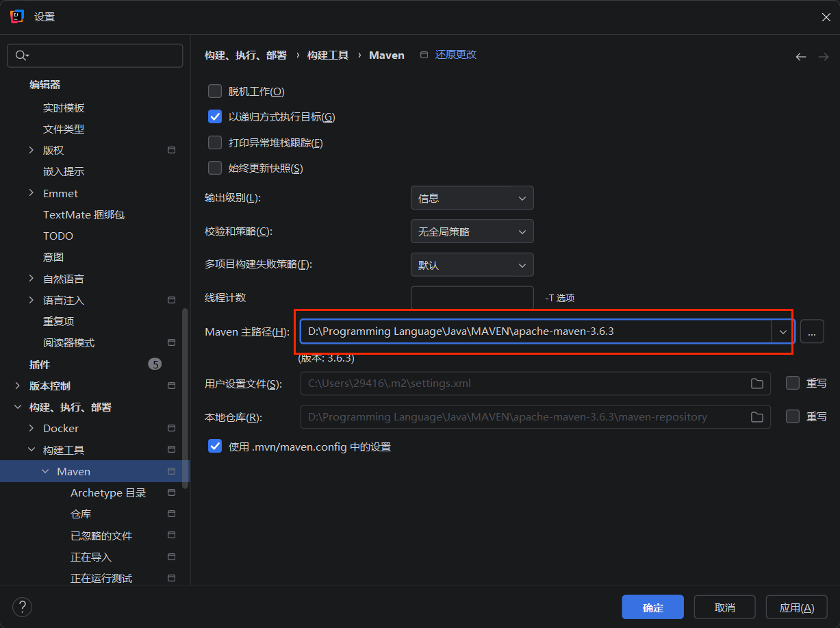840x628 pixels.
Task: Select 实时模板 in the settings tree
Action: point(64,108)
